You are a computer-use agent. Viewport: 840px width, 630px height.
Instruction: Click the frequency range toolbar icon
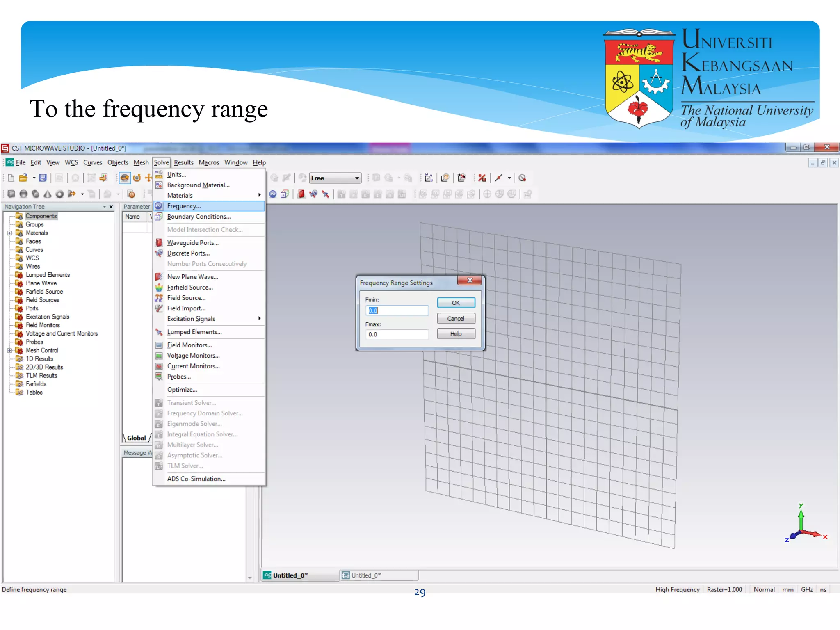click(x=273, y=194)
